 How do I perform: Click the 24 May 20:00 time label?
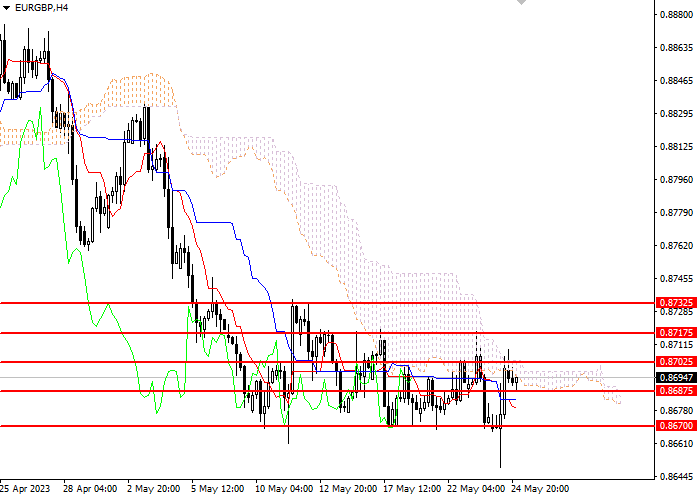tap(541, 489)
